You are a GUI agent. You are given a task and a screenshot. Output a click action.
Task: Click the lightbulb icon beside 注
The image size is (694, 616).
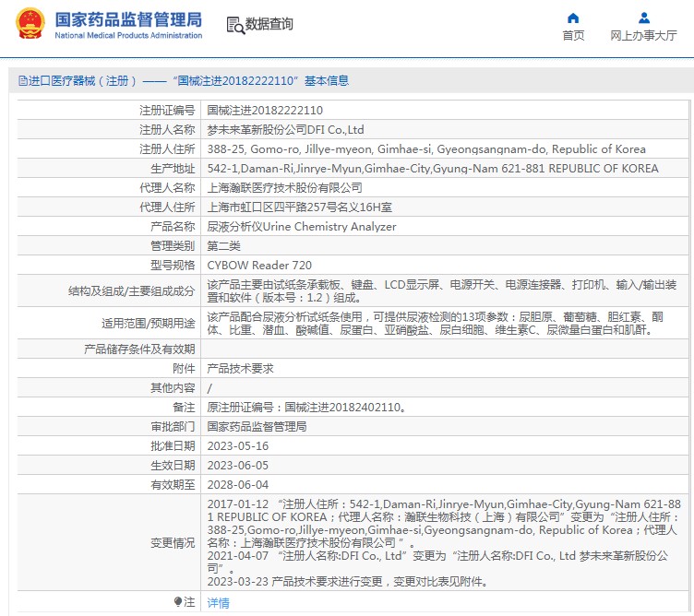178,601
